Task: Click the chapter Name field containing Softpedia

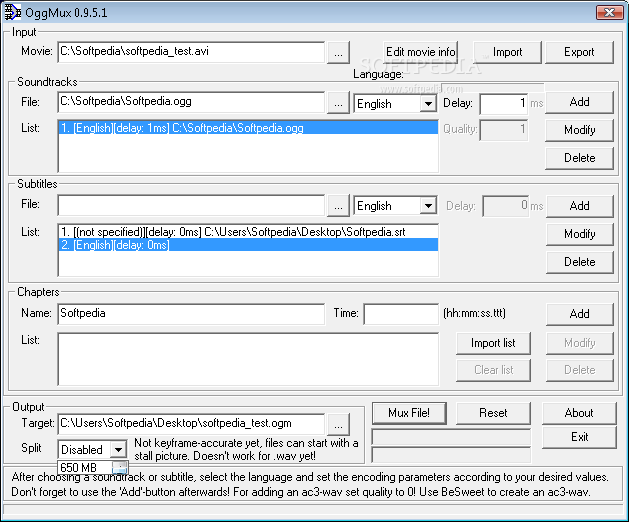Action: [x=191, y=314]
